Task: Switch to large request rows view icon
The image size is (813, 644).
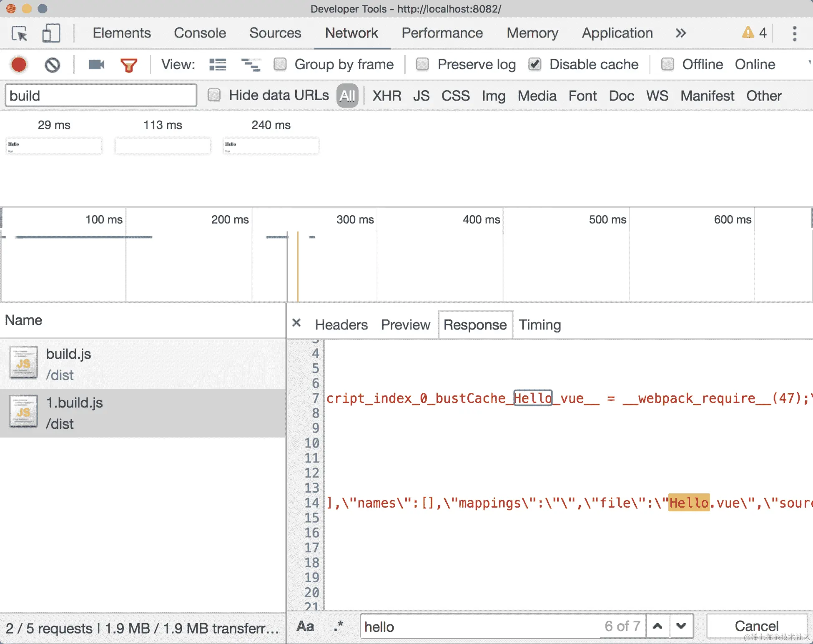Action: [218, 65]
